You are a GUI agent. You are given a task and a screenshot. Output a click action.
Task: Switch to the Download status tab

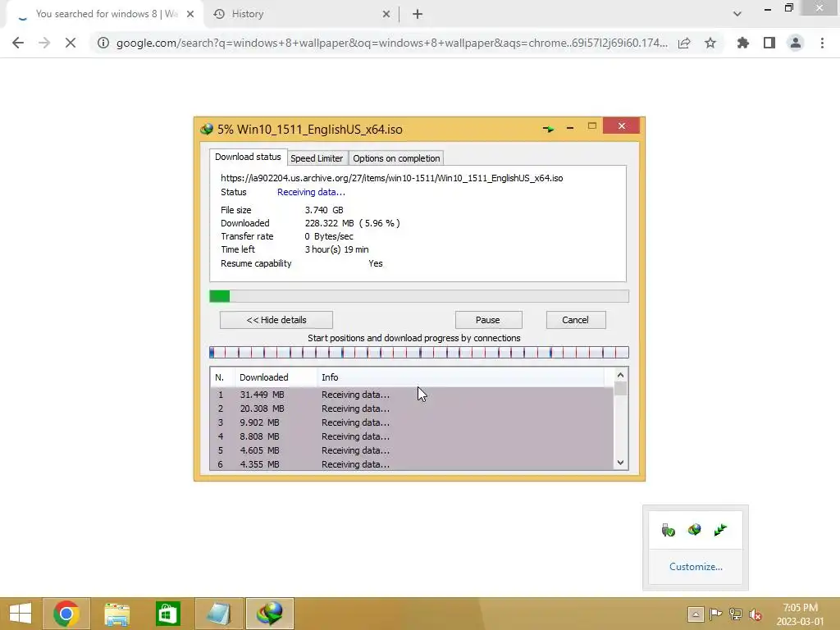tap(248, 157)
